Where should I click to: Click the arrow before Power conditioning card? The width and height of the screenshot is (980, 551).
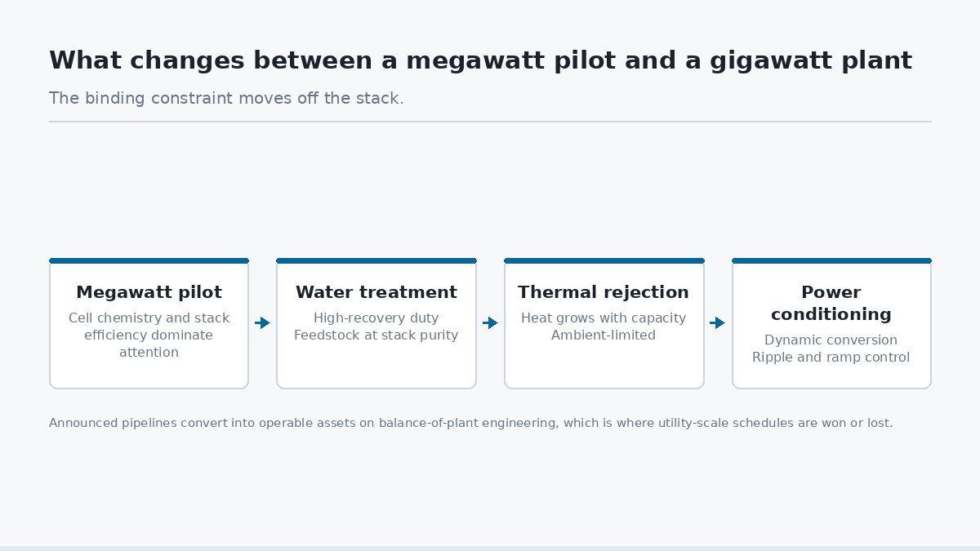717,323
